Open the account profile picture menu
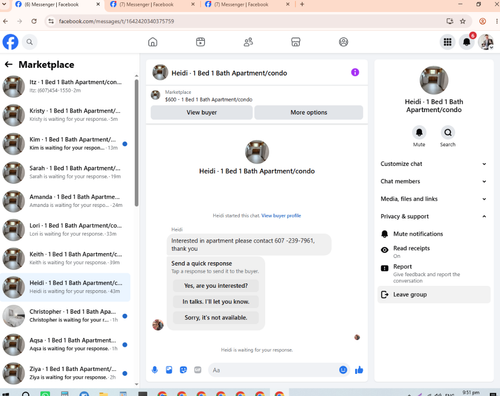The height and width of the screenshot is (396, 500). [486, 42]
